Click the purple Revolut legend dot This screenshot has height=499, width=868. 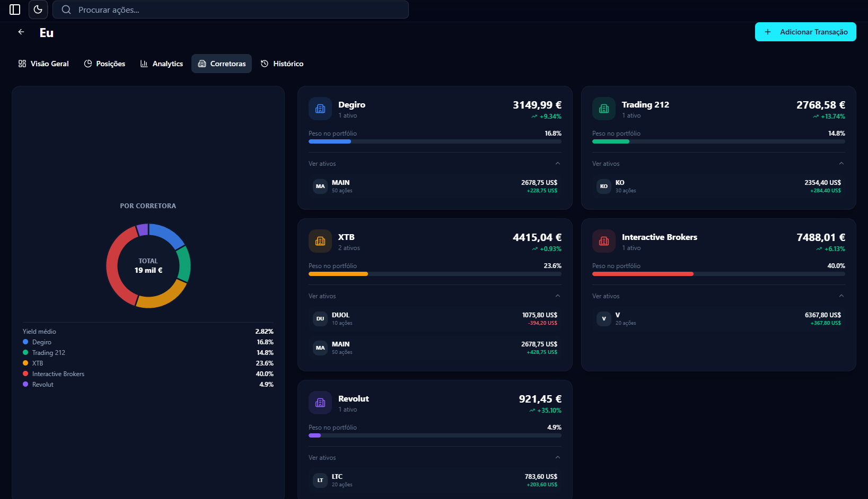coord(25,384)
